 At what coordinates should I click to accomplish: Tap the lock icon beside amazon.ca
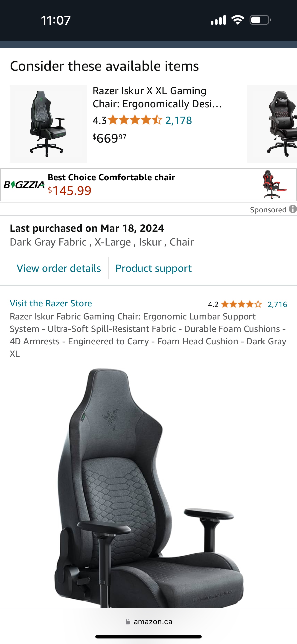(128, 622)
